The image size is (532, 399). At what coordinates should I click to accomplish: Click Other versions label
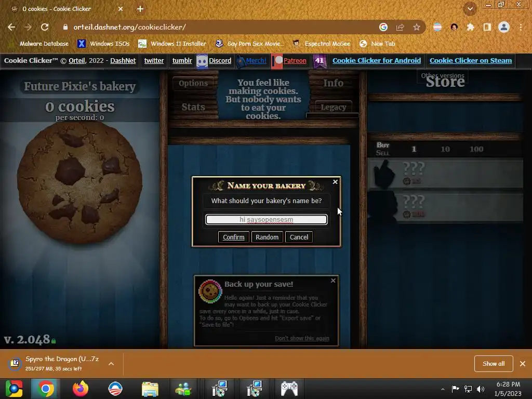[443, 76]
